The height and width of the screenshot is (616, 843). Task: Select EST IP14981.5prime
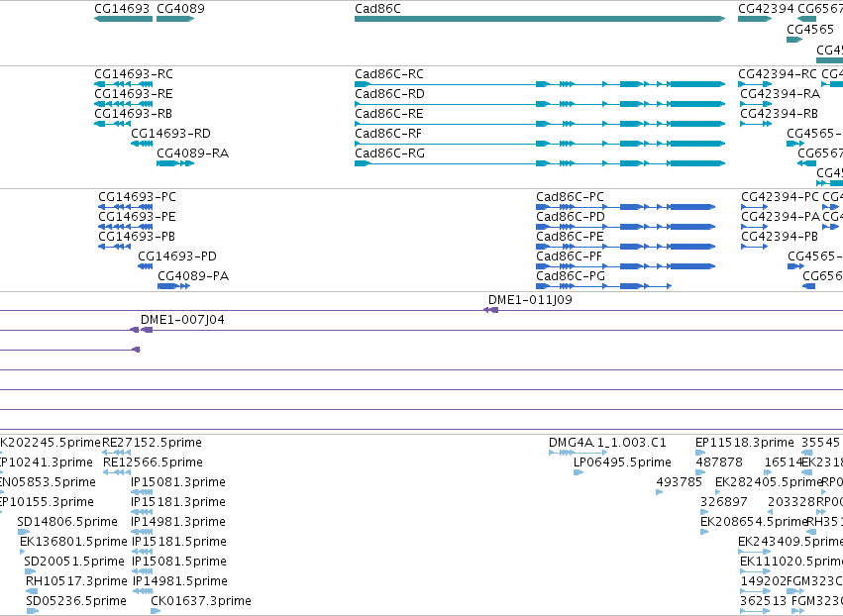(x=180, y=581)
